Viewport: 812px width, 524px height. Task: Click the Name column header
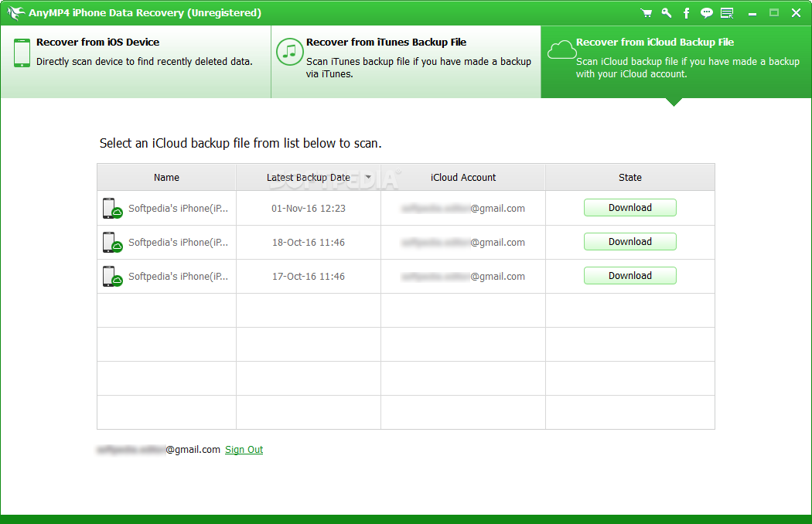[x=167, y=178]
